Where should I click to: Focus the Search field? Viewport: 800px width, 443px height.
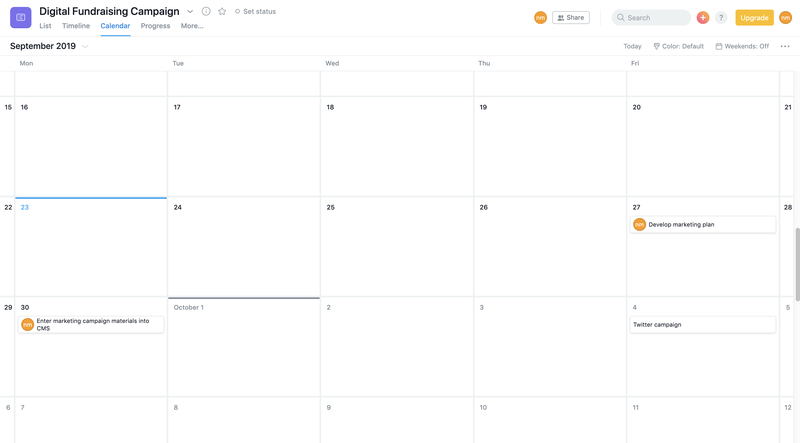[x=652, y=17]
